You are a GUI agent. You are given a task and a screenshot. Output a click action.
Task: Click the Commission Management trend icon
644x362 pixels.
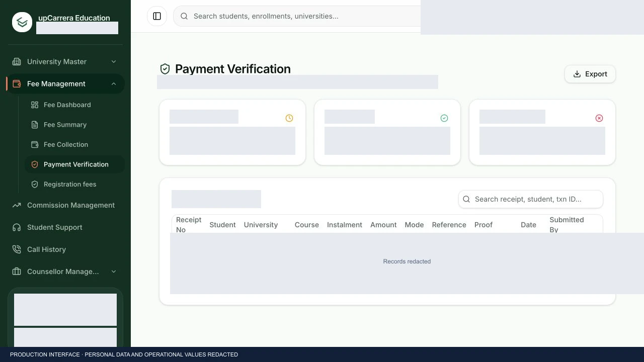pyautogui.click(x=17, y=205)
